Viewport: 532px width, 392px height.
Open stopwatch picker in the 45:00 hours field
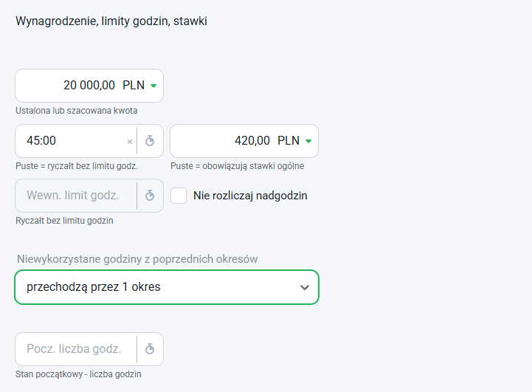tap(150, 141)
